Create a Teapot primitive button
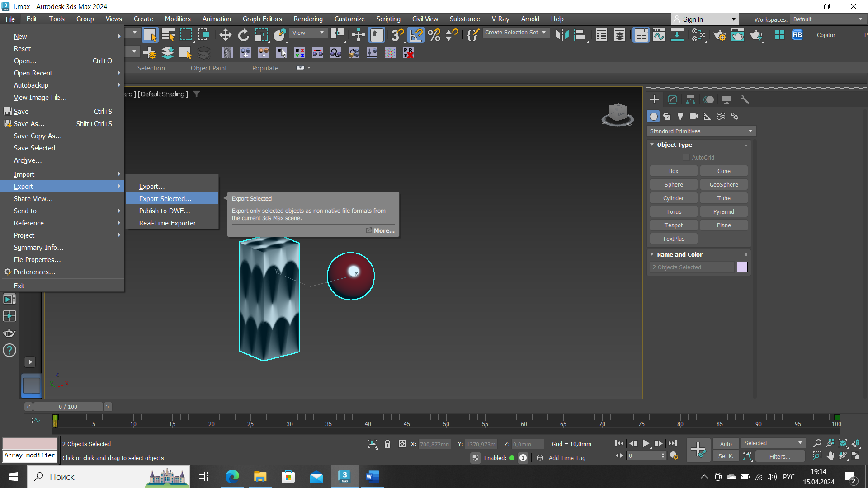 tap(673, 225)
